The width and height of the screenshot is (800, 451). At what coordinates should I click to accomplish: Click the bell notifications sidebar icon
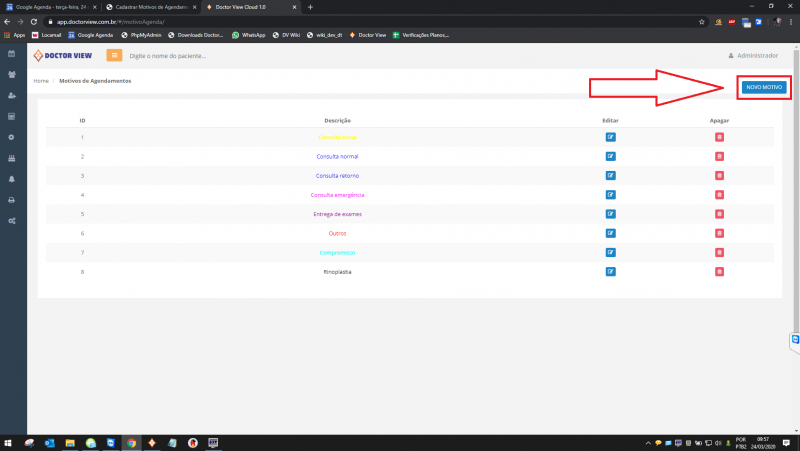pos(11,178)
